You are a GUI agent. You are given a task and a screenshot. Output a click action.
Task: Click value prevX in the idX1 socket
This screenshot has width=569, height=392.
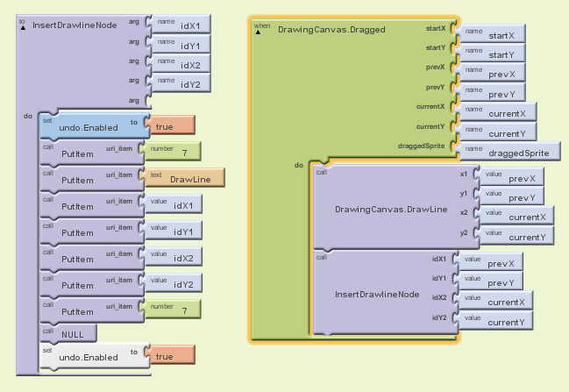490,261
